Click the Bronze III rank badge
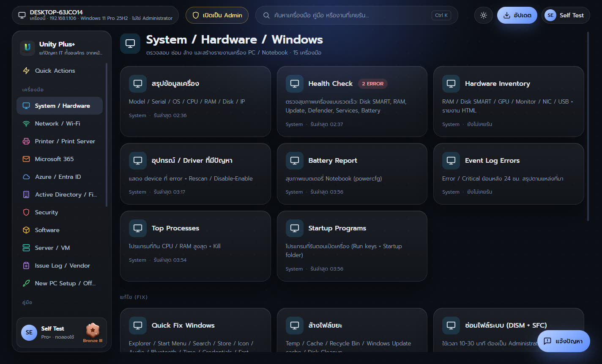Image resolution: width=602 pixels, height=364 pixels. coord(93,332)
